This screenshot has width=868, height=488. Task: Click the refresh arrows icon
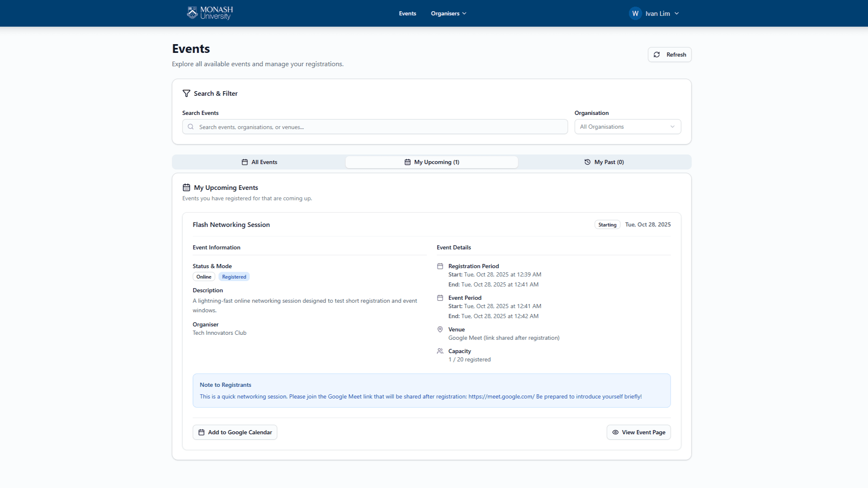coord(657,55)
